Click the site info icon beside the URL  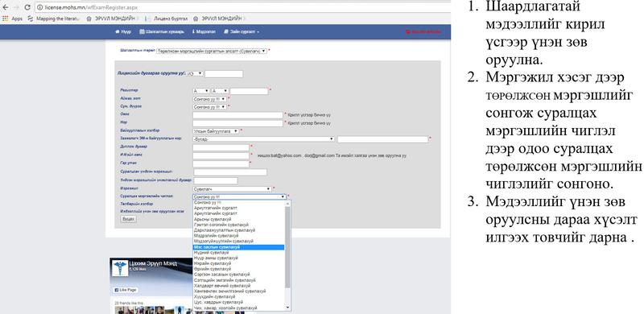click(39, 7)
